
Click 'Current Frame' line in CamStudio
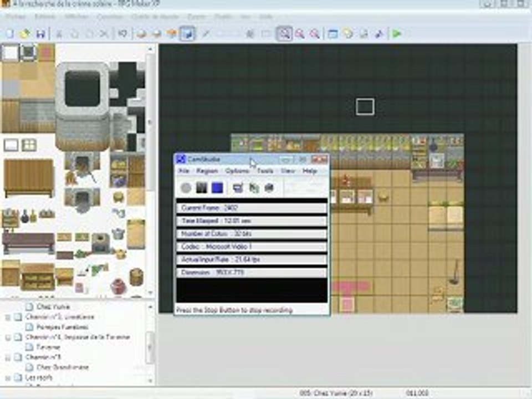[x=252, y=208]
